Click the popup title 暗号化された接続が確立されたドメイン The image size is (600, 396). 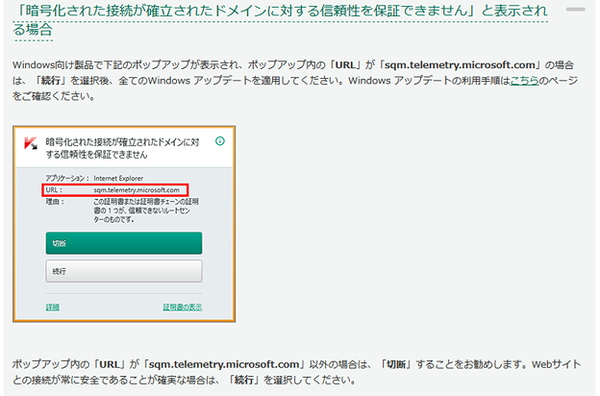tap(122, 148)
